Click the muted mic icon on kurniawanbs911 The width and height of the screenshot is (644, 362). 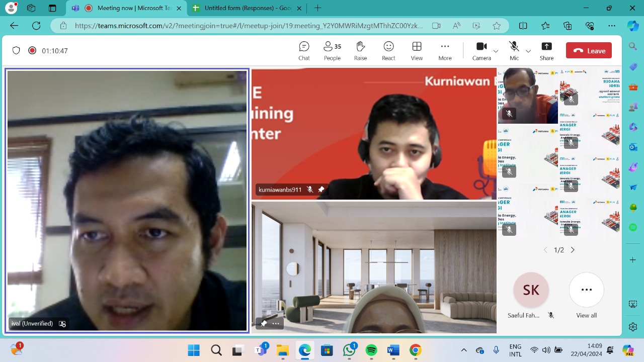point(310,190)
